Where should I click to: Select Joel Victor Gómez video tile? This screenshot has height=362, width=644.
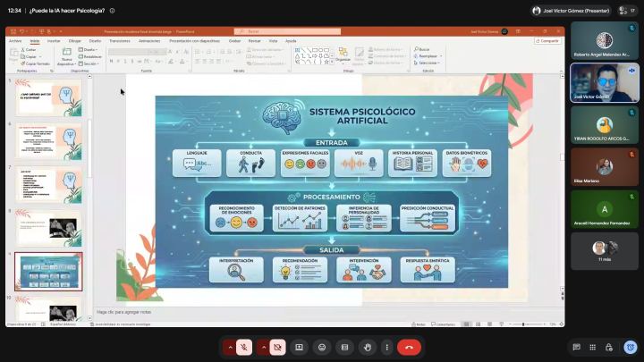[x=605, y=82]
